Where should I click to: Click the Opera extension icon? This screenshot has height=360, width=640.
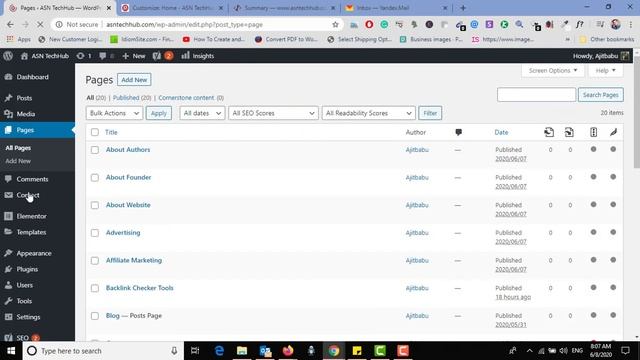(x=369, y=24)
